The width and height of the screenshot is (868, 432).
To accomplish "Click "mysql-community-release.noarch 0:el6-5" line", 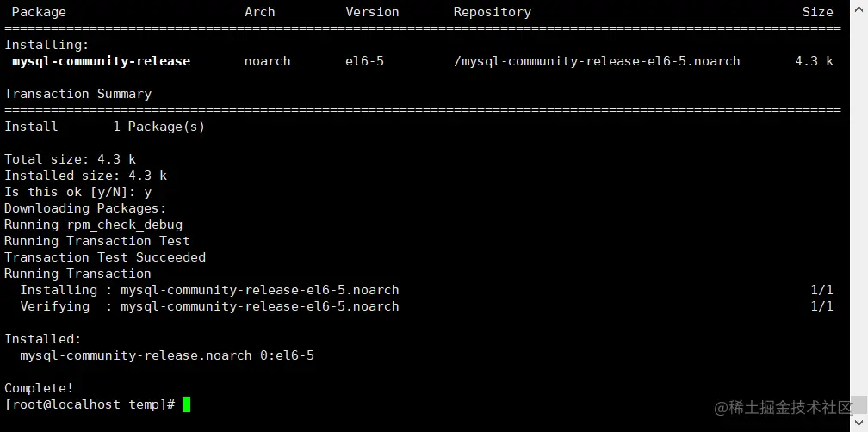I will point(167,355).
